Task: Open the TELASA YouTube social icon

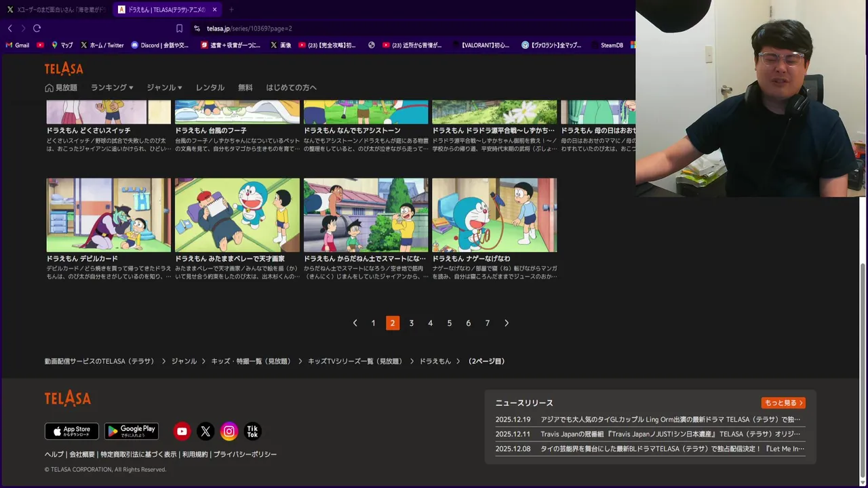Action: (x=182, y=431)
